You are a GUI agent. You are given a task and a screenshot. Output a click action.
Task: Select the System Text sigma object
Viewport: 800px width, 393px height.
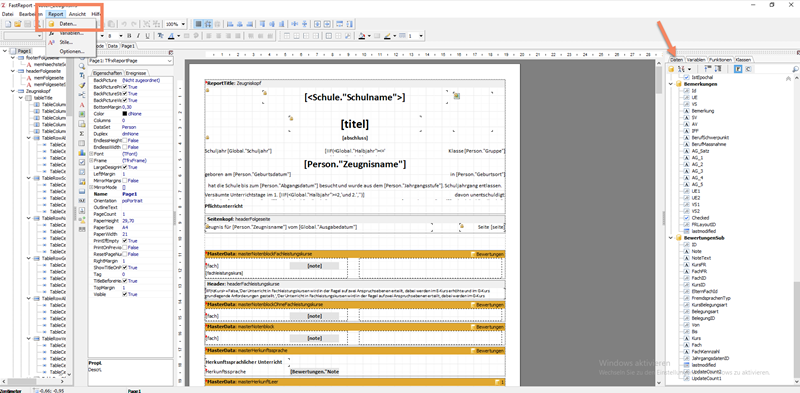coord(82,133)
